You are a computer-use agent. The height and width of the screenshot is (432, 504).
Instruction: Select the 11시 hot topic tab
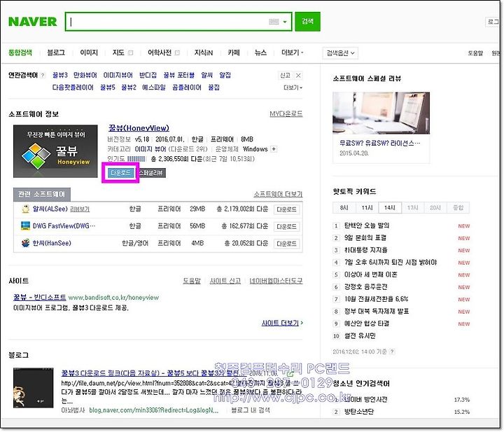point(367,208)
